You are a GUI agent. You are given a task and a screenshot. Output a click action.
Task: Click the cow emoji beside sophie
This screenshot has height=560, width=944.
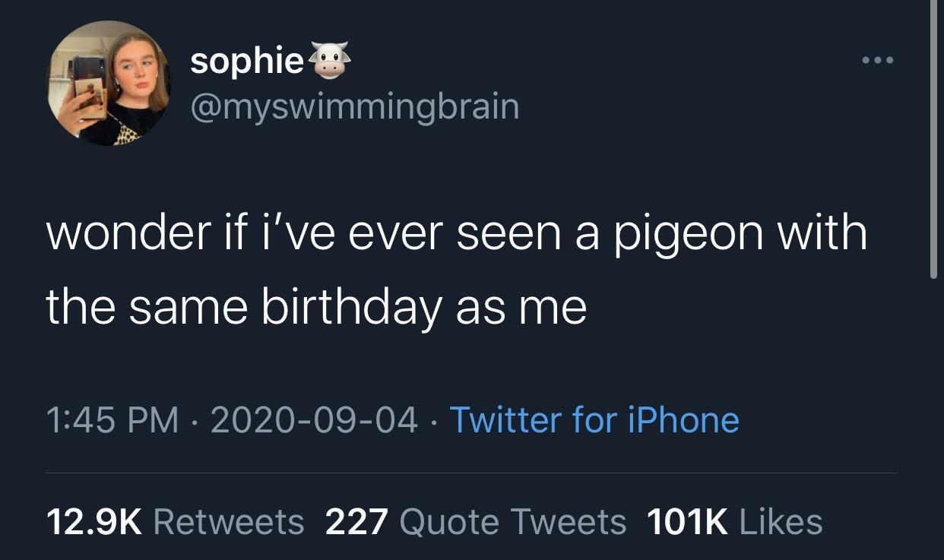[330, 60]
